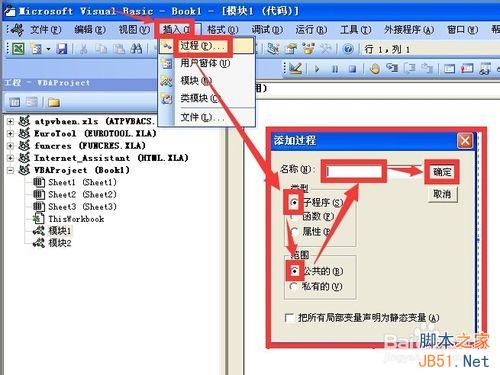
Task: Open the 视图 menu
Action: [x=134, y=30]
